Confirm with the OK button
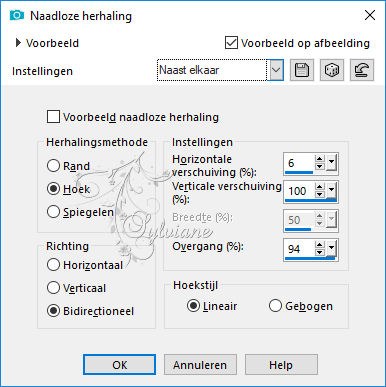The image size is (386, 387). coord(119,365)
